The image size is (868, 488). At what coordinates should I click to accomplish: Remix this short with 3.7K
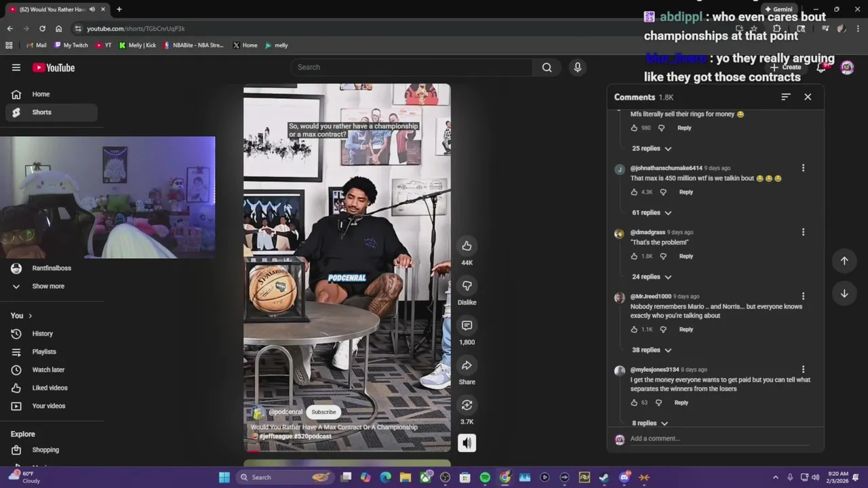[467, 405]
